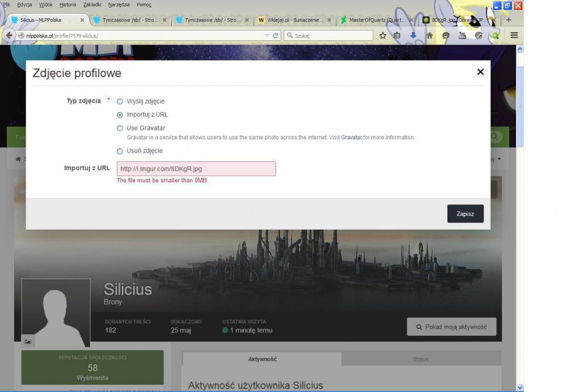Open the bookmarks list icon in toolbar

[397, 36]
